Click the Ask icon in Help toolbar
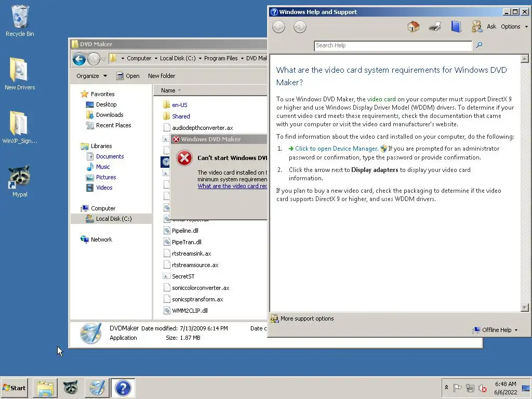The height and width of the screenshot is (399, 532). (477, 26)
